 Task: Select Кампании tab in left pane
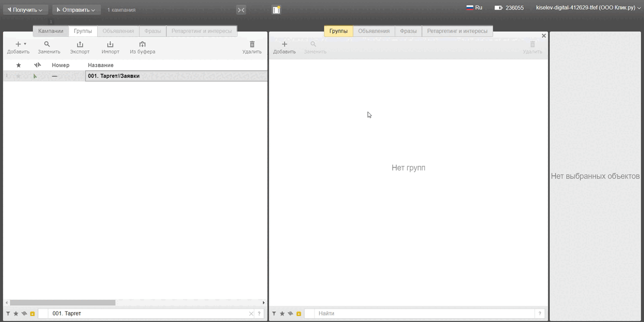click(x=51, y=31)
